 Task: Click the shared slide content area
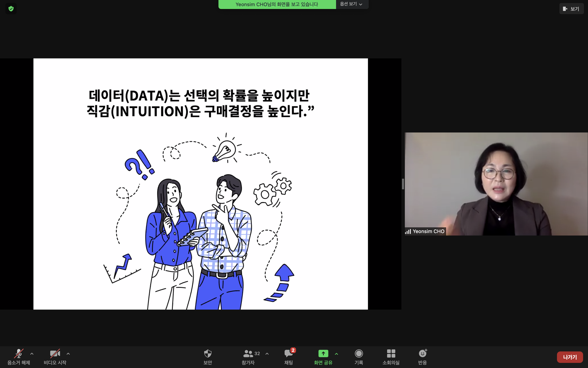200,184
